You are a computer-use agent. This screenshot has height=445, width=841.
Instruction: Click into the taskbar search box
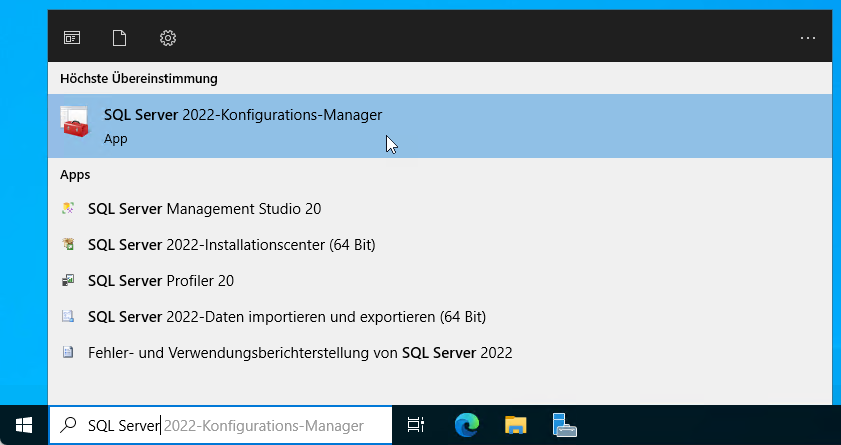(x=220, y=425)
